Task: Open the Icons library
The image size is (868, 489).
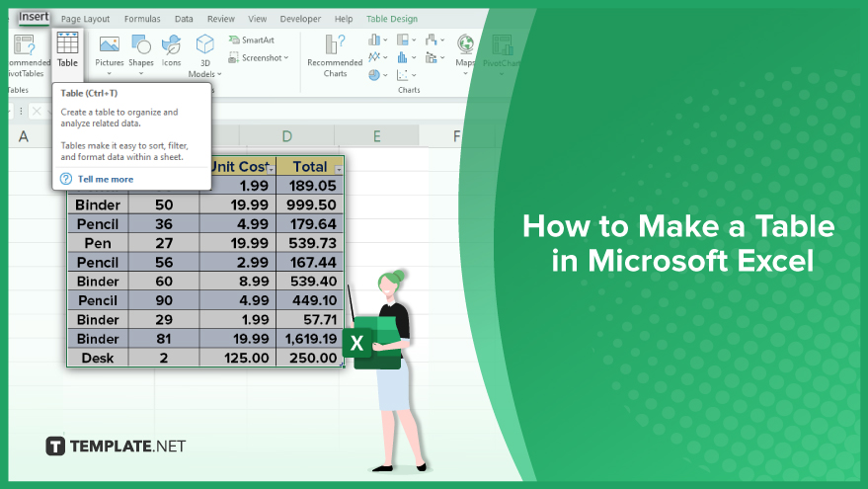Action: pyautogui.click(x=171, y=51)
